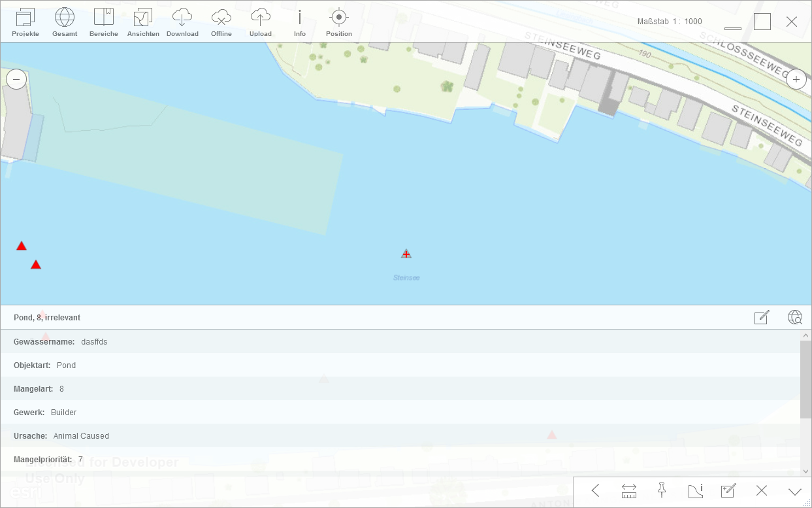The image size is (812, 508).
Task: Close the application window
Action: coord(792,22)
